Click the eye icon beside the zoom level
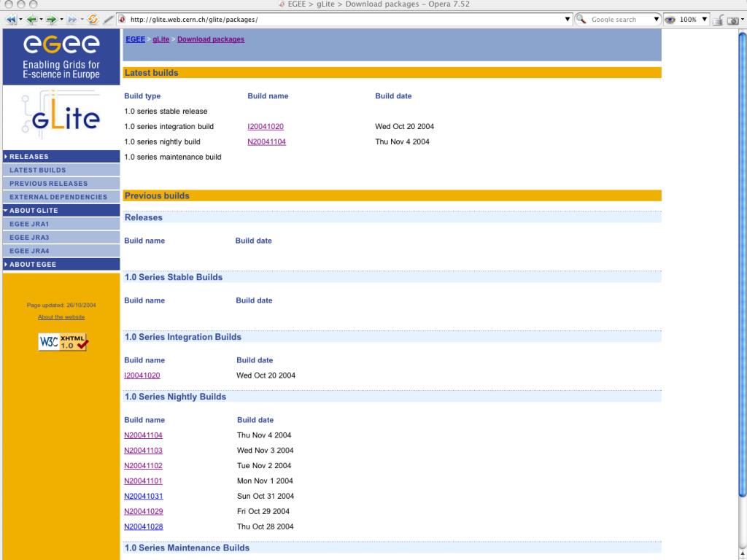This screenshot has height=560, width=747. click(670, 20)
